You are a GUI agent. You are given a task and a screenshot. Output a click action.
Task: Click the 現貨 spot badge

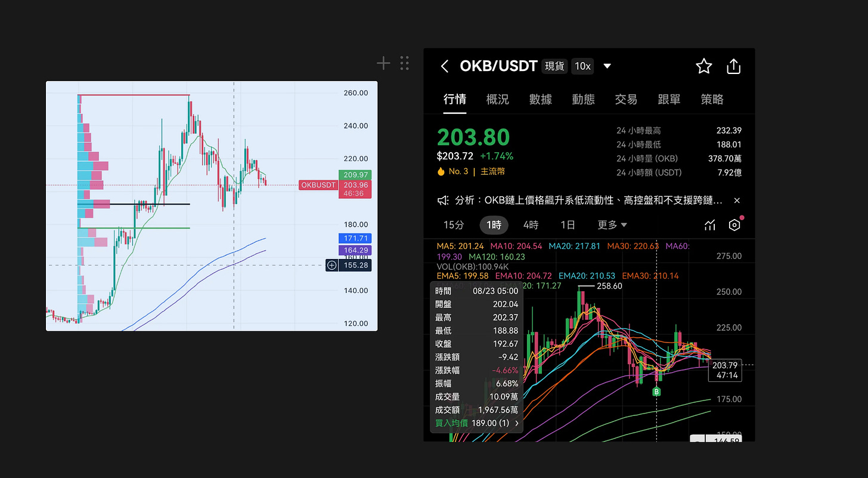554,66
